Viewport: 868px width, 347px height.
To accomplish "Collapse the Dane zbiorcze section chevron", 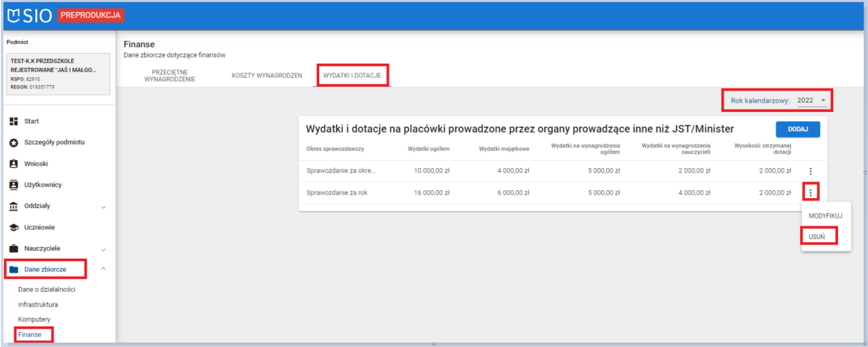I will 103,269.
